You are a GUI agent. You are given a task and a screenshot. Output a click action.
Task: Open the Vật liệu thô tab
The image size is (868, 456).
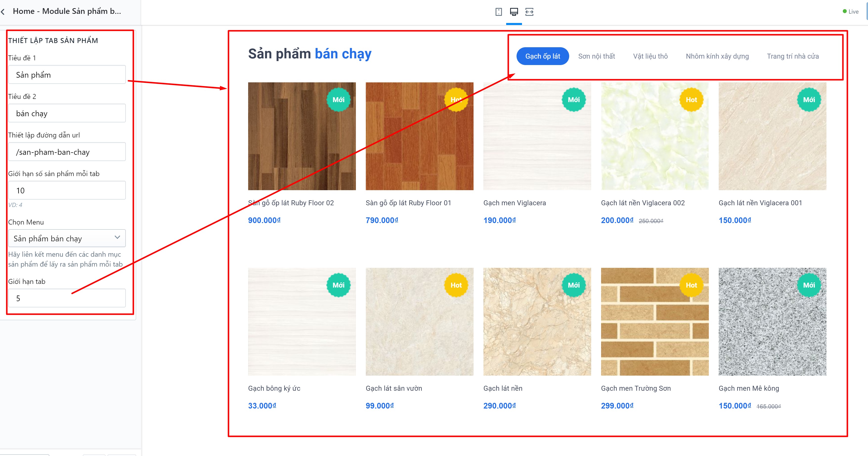point(650,56)
